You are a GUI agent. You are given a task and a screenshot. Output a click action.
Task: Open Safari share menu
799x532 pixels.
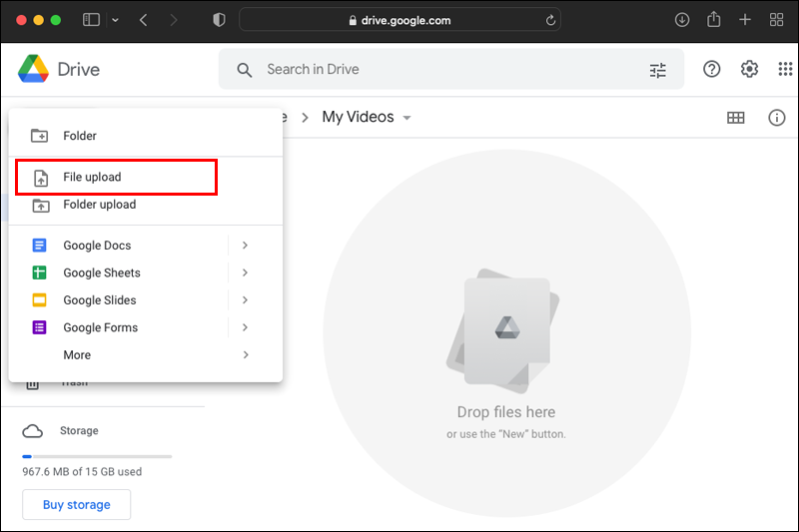click(x=714, y=20)
